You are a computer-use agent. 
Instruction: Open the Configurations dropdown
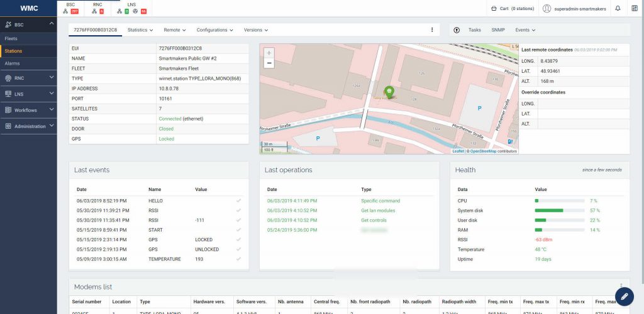[215, 30]
